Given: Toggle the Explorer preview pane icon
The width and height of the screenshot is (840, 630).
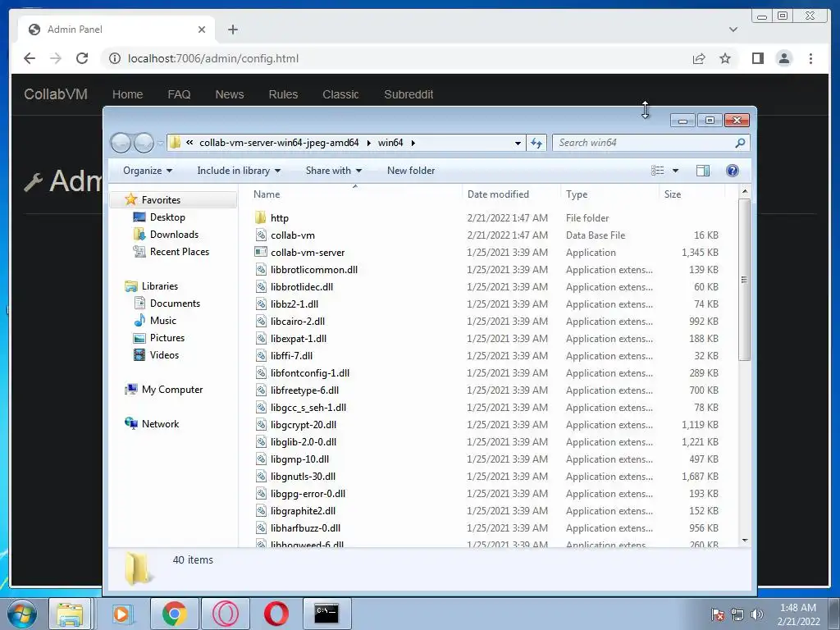Looking at the screenshot, I should click(x=702, y=171).
